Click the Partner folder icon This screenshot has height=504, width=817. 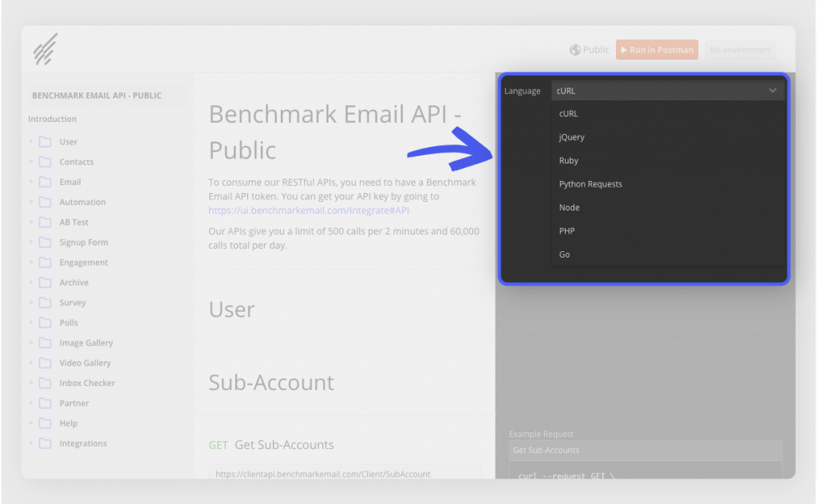[x=45, y=403]
